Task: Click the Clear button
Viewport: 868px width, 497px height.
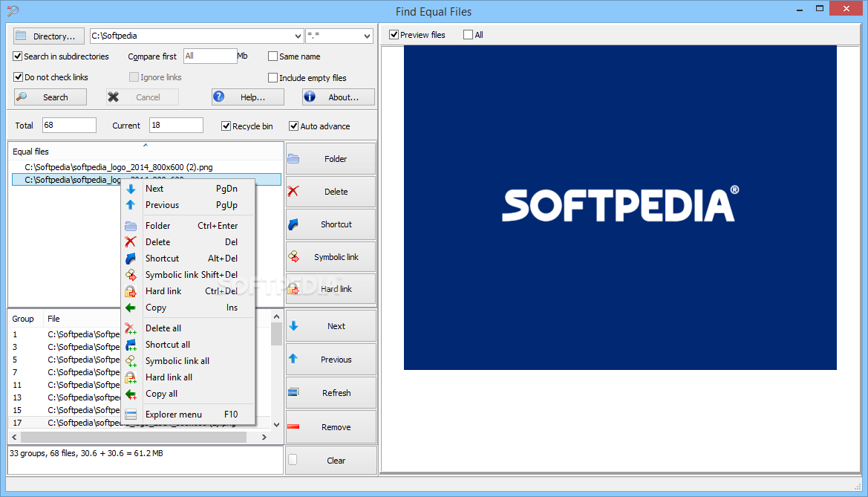Action: [x=331, y=461]
